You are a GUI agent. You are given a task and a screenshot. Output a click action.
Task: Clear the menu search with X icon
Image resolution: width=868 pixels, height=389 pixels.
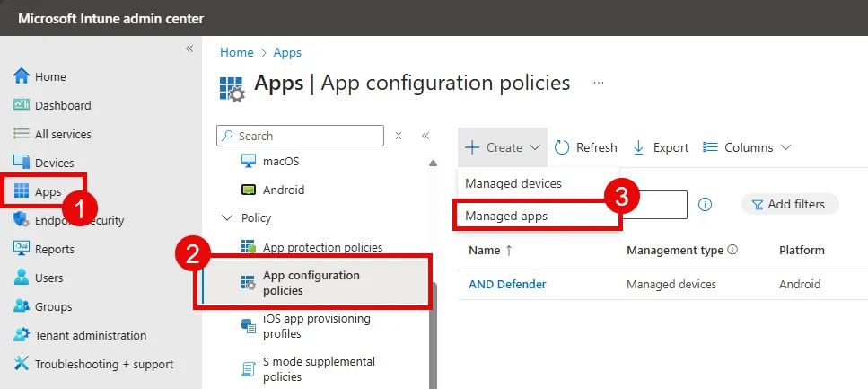(399, 136)
